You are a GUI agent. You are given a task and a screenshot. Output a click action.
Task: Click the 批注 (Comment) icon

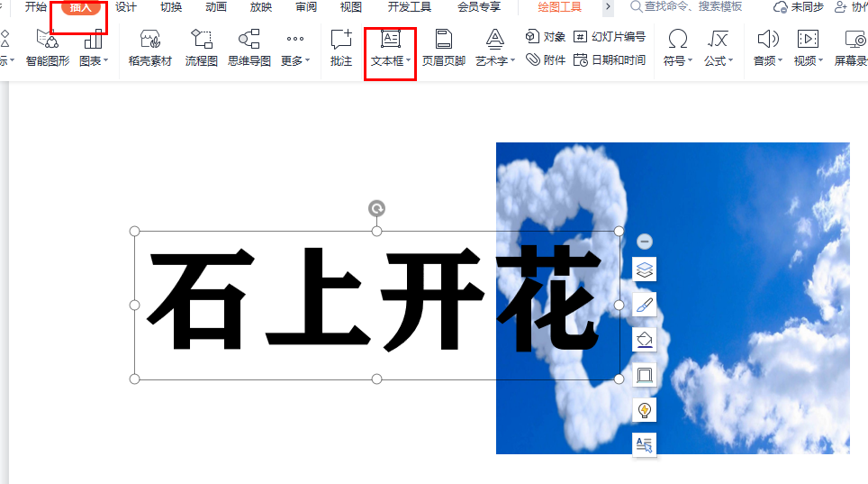pyautogui.click(x=341, y=47)
